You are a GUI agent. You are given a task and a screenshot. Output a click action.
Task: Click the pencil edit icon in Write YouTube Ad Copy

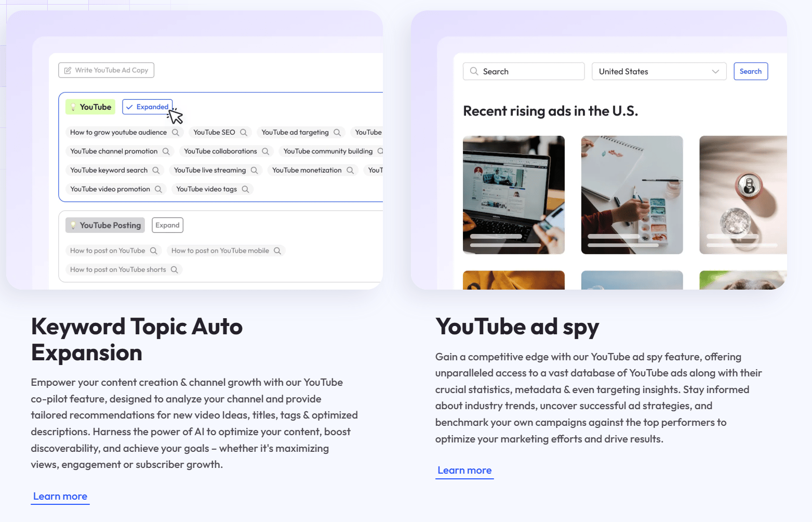[x=68, y=70]
